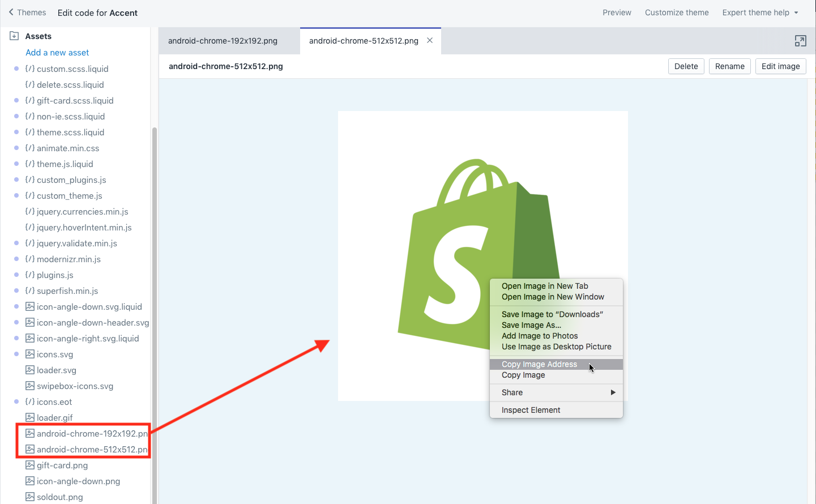Open the Expert theme help dropdown
816x504 pixels.
(760, 12)
